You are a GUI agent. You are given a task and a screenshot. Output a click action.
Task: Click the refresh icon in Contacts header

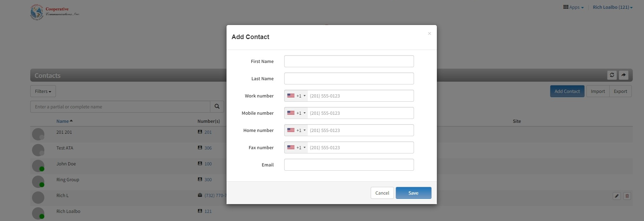[612, 75]
